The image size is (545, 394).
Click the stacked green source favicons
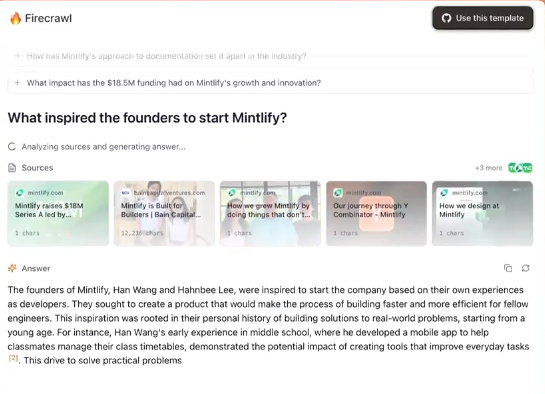click(520, 168)
